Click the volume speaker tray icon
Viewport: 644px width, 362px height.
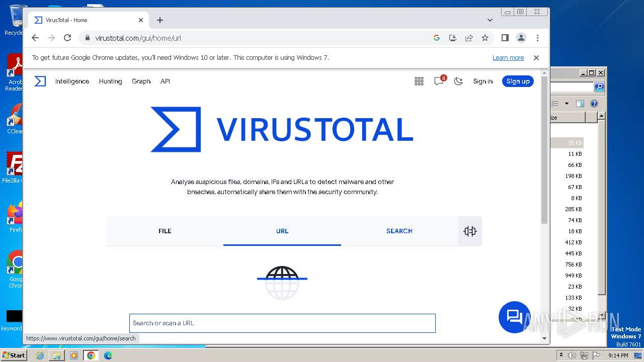pos(572,355)
